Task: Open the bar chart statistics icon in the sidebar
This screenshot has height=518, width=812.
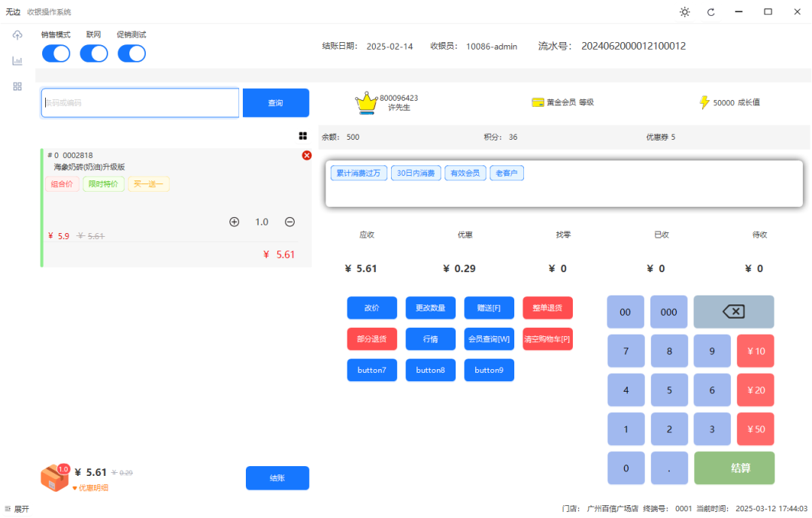Action: point(17,61)
